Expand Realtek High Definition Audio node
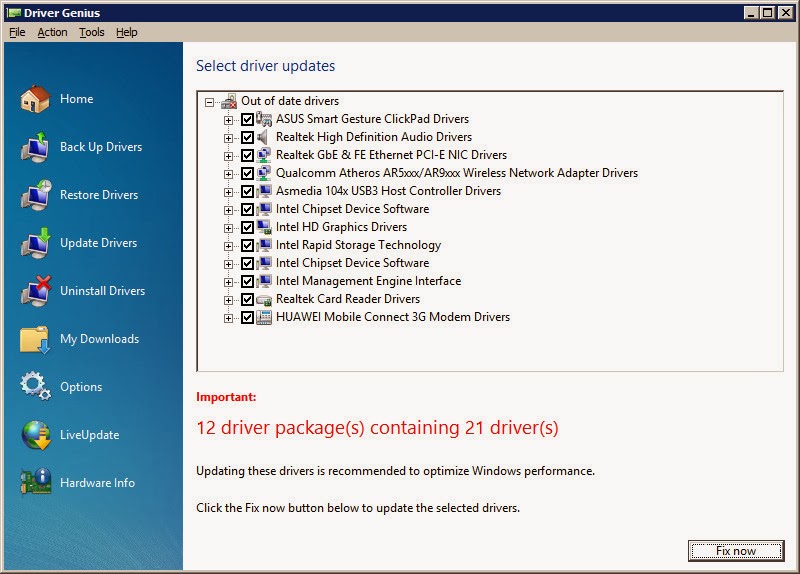 228,138
